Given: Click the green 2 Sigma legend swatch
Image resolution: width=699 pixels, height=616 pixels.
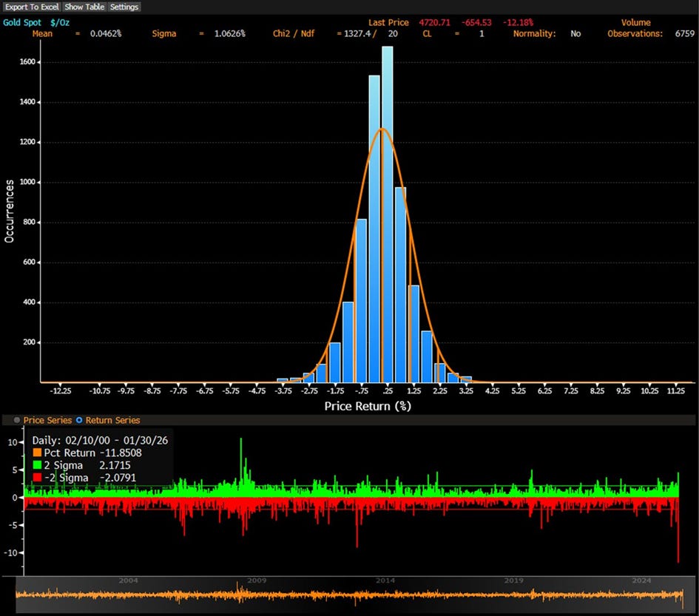Looking at the screenshot, I should 36,465.
